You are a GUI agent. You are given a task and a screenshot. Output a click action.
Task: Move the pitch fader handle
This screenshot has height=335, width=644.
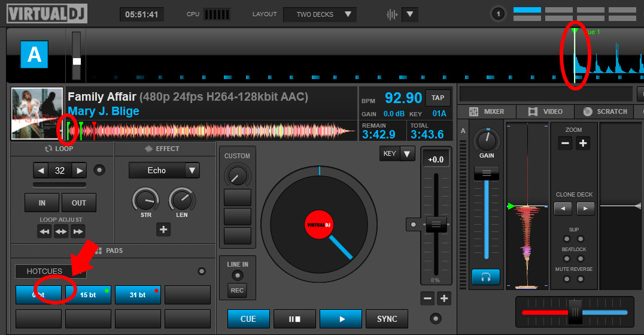point(436,224)
